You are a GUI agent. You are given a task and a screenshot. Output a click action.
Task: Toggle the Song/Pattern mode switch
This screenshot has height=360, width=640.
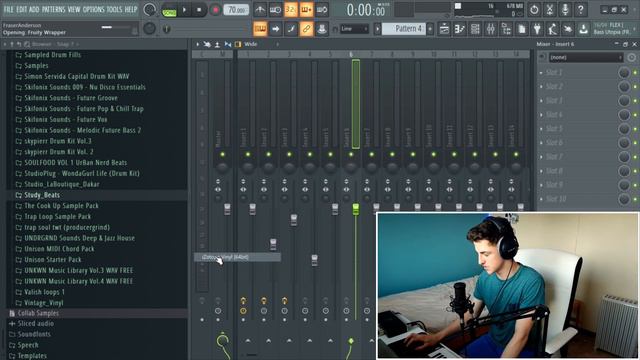click(x=169, y=9)
